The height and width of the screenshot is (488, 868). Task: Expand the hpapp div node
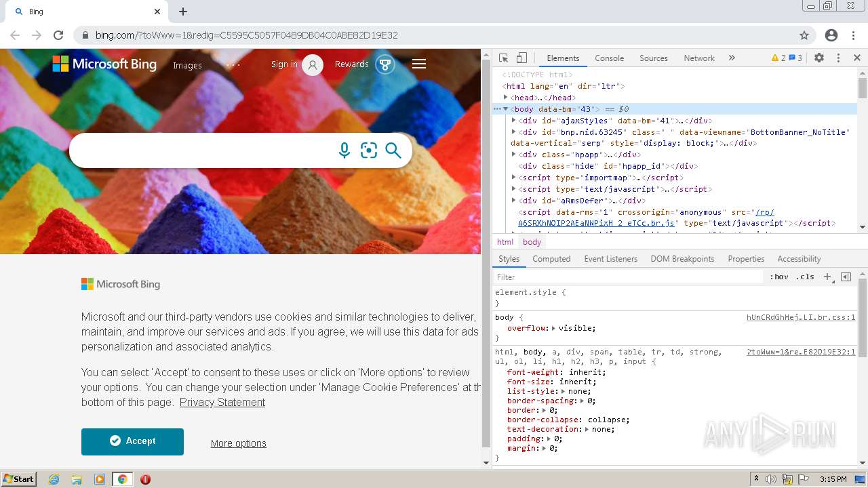pos(514,155)
